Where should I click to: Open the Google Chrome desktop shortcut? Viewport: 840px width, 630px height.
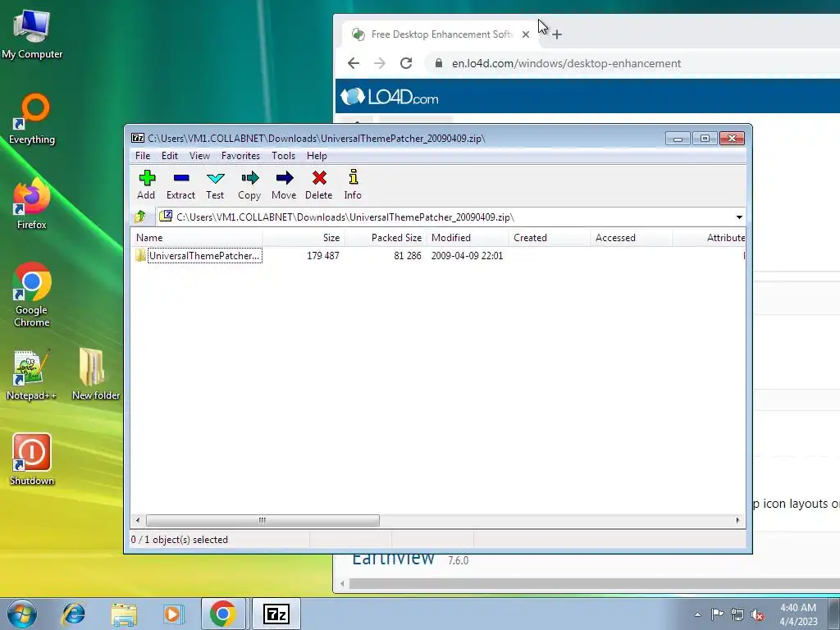(x=32, y=294)
